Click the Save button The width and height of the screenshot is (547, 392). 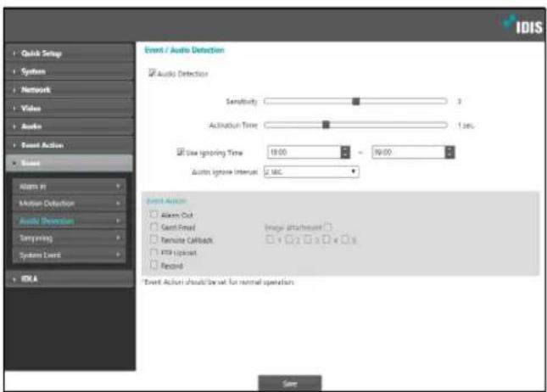[x=290, y=384]
